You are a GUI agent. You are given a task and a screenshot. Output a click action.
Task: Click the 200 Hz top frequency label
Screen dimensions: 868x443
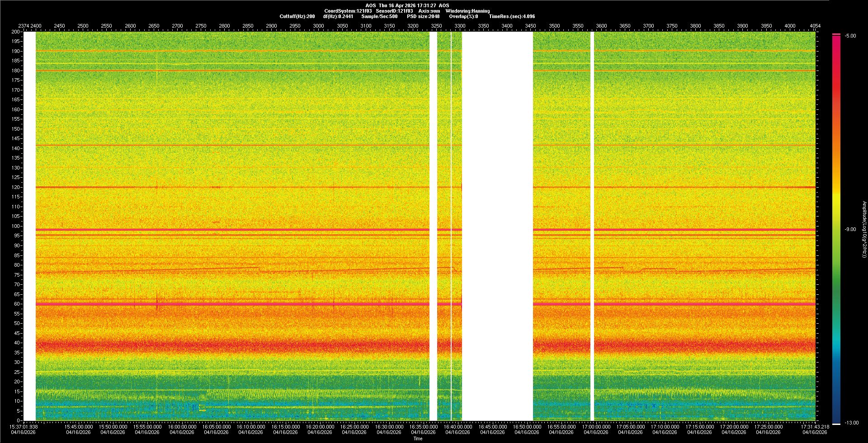click(x=16, y=32)
